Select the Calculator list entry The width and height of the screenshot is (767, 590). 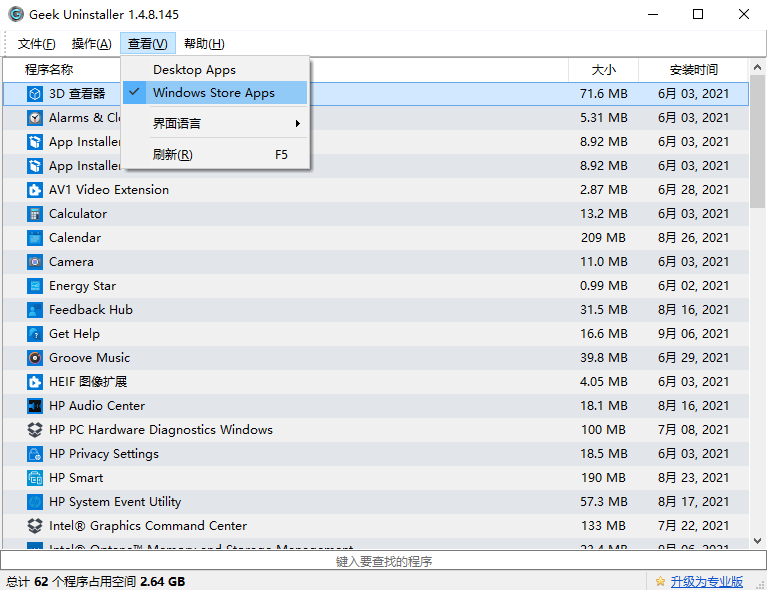click(x=376, y=214)
